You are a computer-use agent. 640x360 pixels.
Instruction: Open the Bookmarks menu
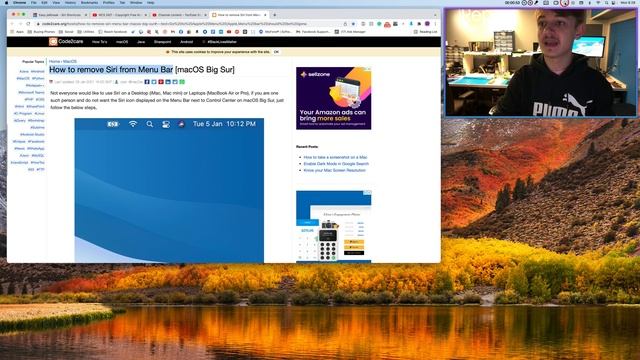coord(89,2)
